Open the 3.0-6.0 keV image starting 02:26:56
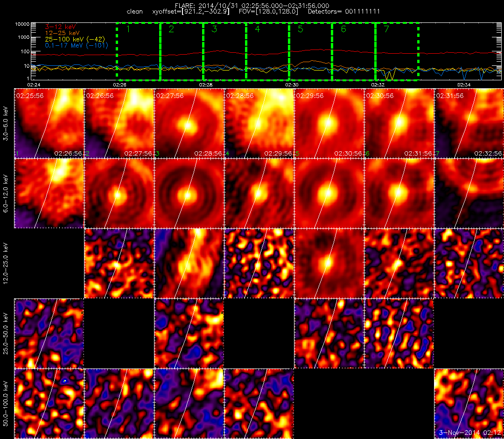The width and height of the screenshot is (504, 439). (x=119, y=123)
